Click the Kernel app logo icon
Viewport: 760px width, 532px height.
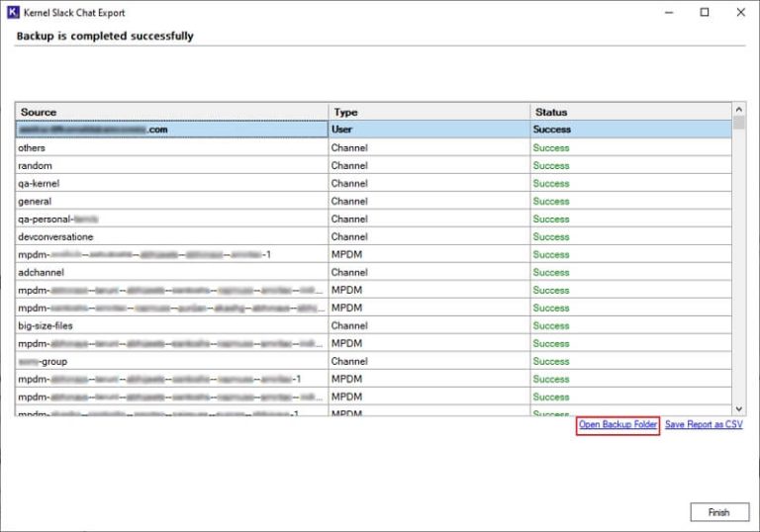click(x=12, y=13)
